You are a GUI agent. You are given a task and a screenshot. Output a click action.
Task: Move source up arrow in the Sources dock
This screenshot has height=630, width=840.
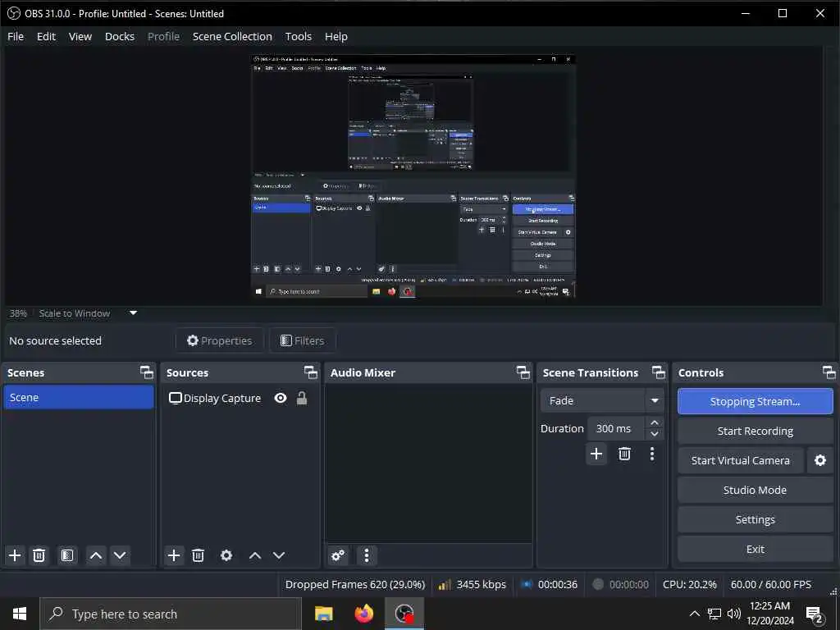point(255,555)
